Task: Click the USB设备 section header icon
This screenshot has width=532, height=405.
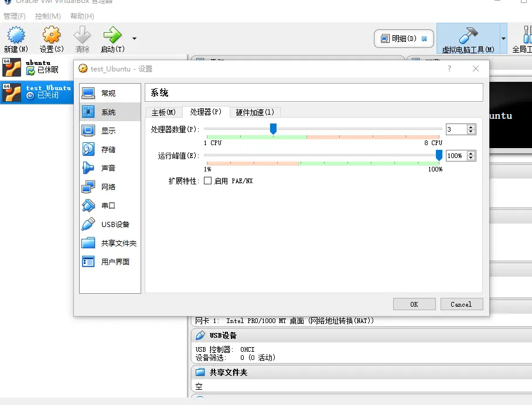Action: tap(200, 335)
